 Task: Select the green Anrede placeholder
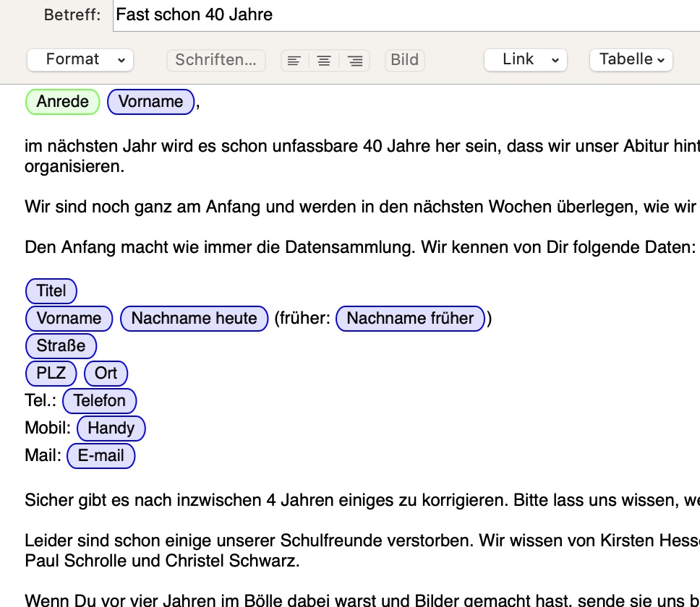pyautogui.click(x=62, y=102)
